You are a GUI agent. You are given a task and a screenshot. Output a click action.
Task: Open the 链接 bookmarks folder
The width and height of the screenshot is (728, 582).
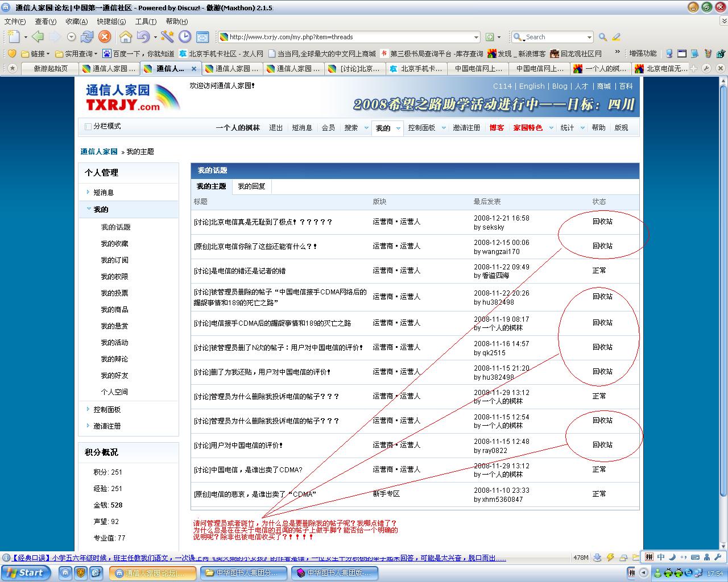tap(35, 53)
